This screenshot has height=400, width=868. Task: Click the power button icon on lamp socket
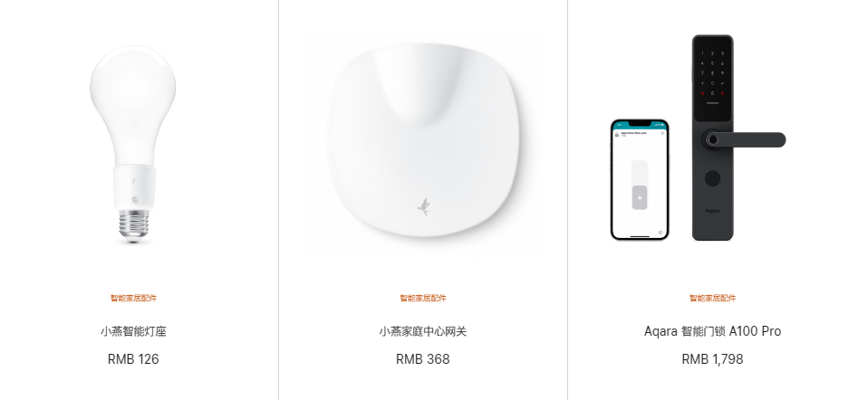(135, 199)
